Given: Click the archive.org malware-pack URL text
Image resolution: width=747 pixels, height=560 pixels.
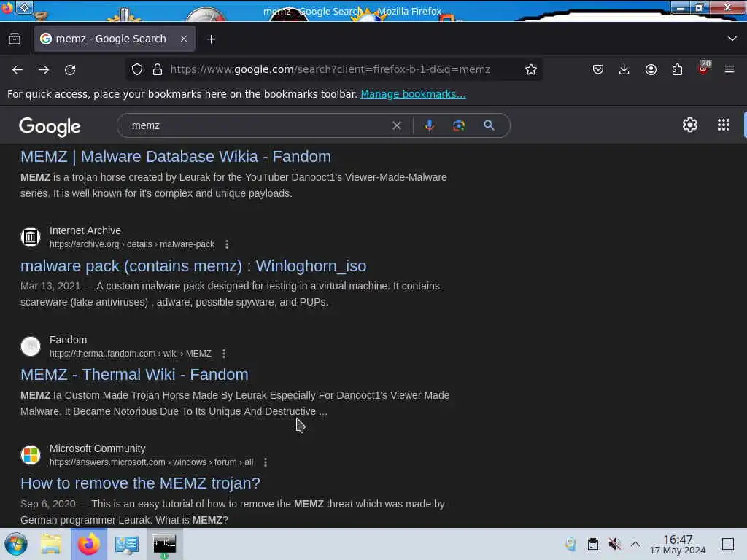Looking at the screenshot, I should tap(132, 244).
